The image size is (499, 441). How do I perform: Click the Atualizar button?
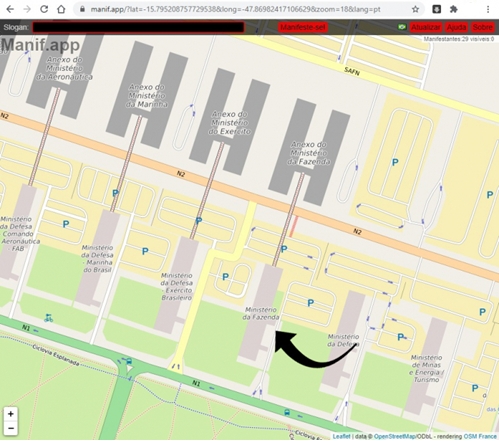tap(426, 27)
